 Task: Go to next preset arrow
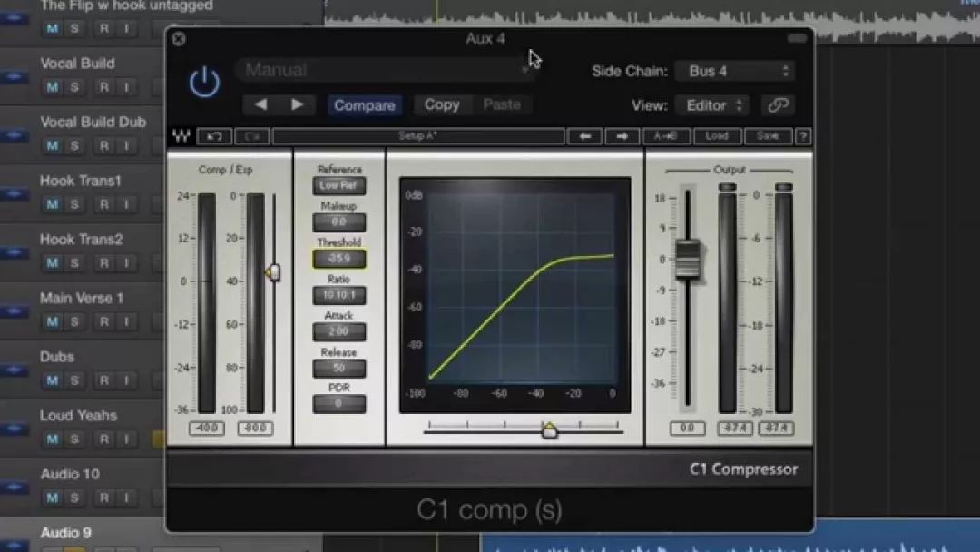297,104
